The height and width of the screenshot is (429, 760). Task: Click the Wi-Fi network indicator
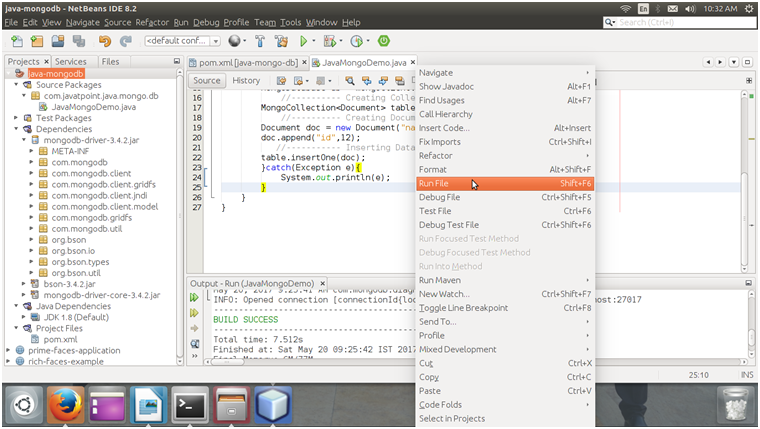tap(626, 9)
